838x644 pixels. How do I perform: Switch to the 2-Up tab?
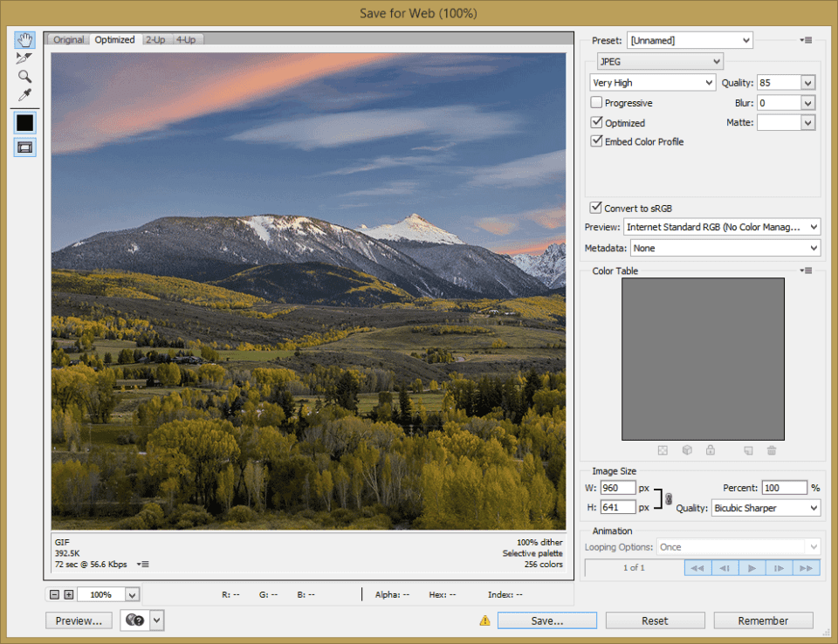click(x=155, y=39)
